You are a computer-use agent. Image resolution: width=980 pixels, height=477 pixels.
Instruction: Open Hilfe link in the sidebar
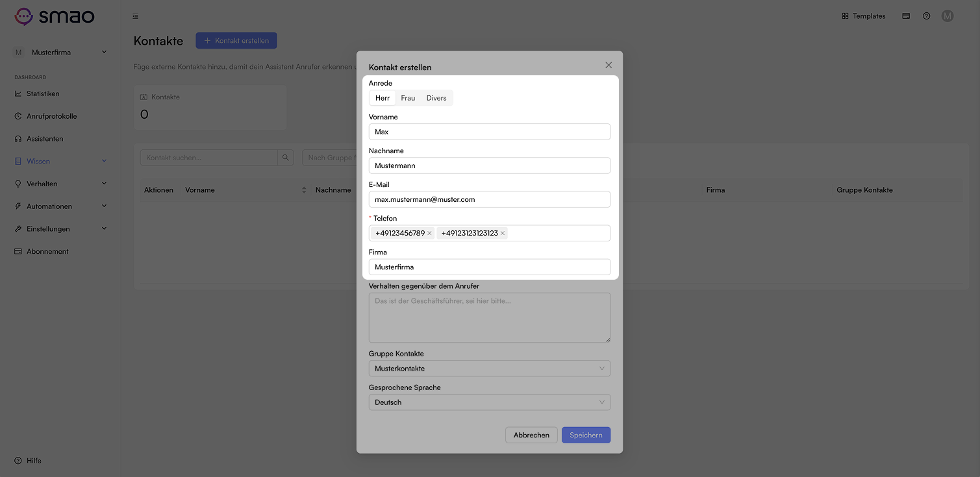[34, 461]
